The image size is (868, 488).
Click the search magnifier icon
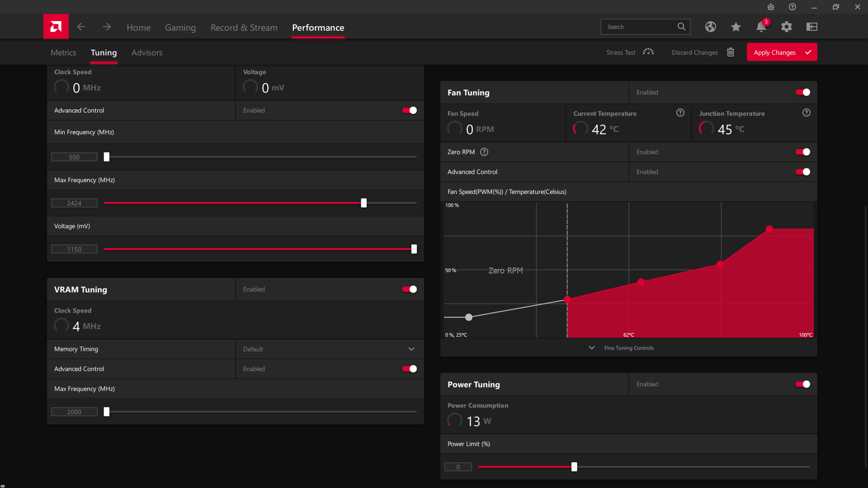(681, 27)
